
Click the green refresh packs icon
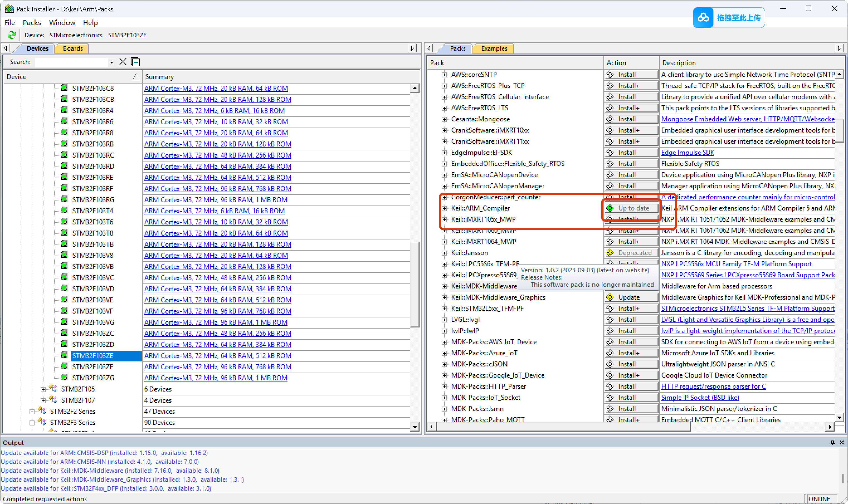[11, 35]
